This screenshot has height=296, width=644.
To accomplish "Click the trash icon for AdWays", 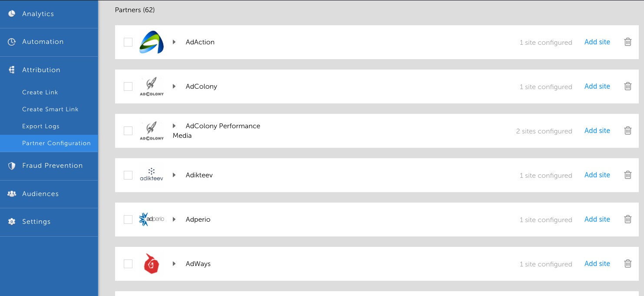I will click(x=627, y=264).
